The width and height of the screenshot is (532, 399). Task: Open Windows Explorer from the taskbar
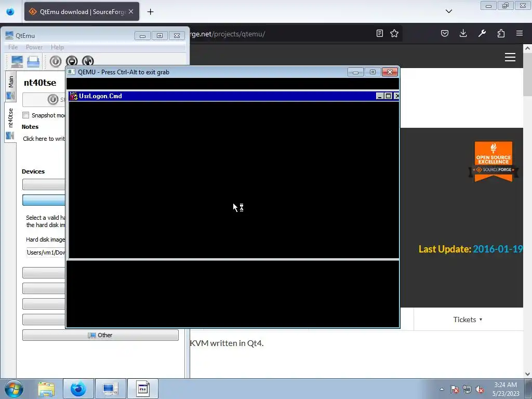point(46,389)
